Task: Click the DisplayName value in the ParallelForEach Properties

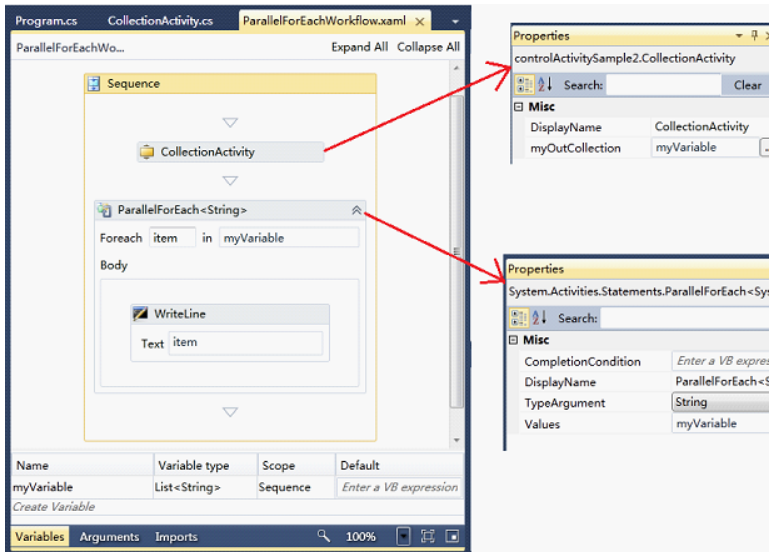Action: pos(721,382)
